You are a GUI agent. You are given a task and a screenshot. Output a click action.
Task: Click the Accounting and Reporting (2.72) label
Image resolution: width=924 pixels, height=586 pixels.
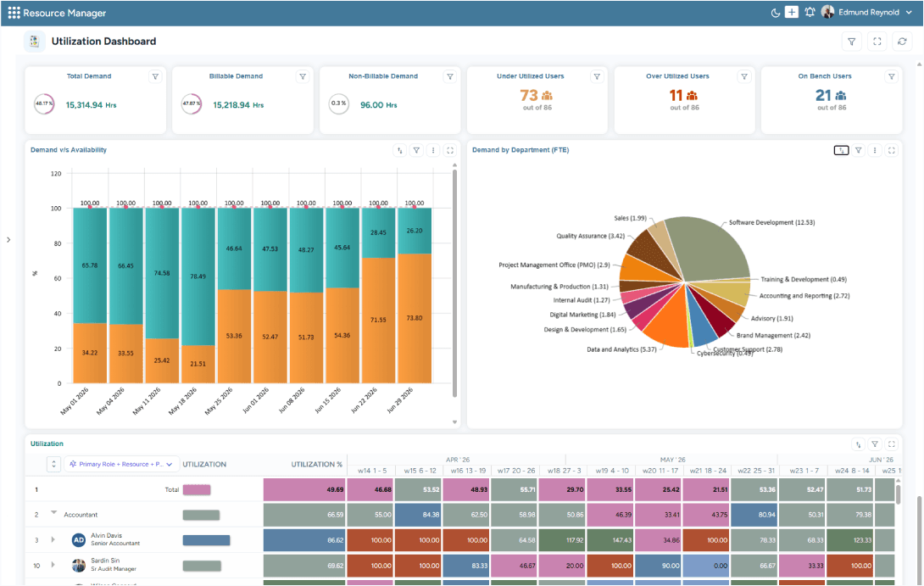[804, 296]
